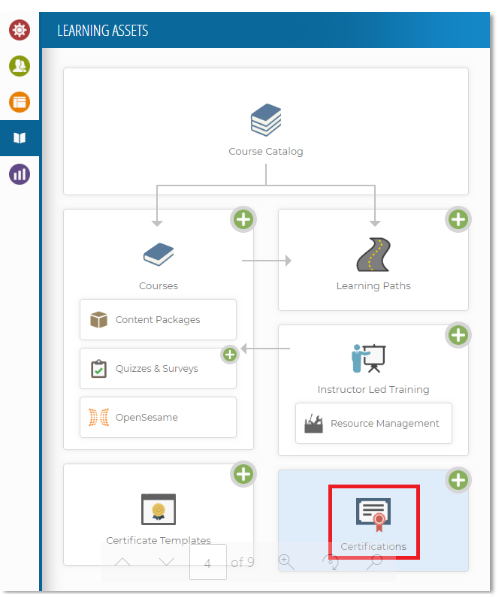Viewport: 499px width, 597px height.
Task: Add a new quiz or survey
Action: (x=230, y=355)
